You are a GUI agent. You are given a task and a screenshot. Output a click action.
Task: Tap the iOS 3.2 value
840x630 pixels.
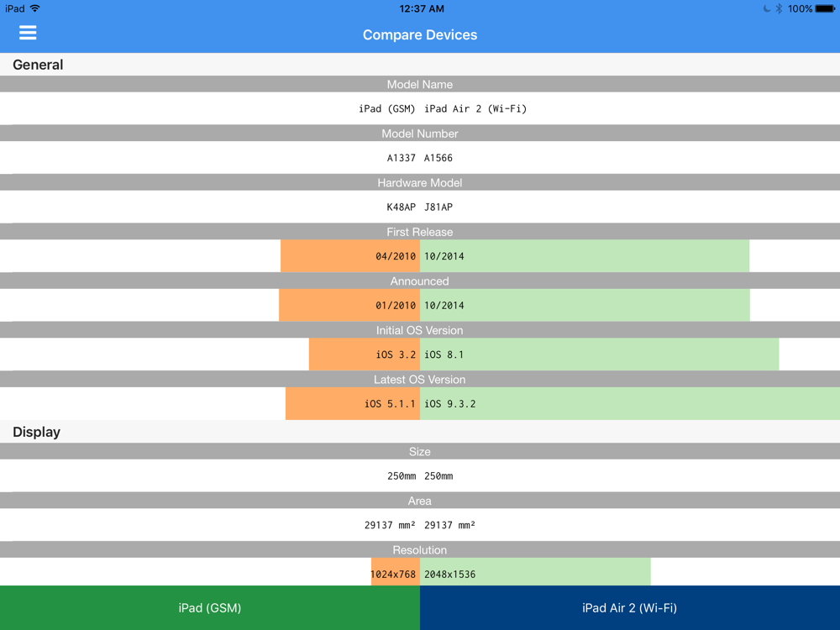coord(396,354)
